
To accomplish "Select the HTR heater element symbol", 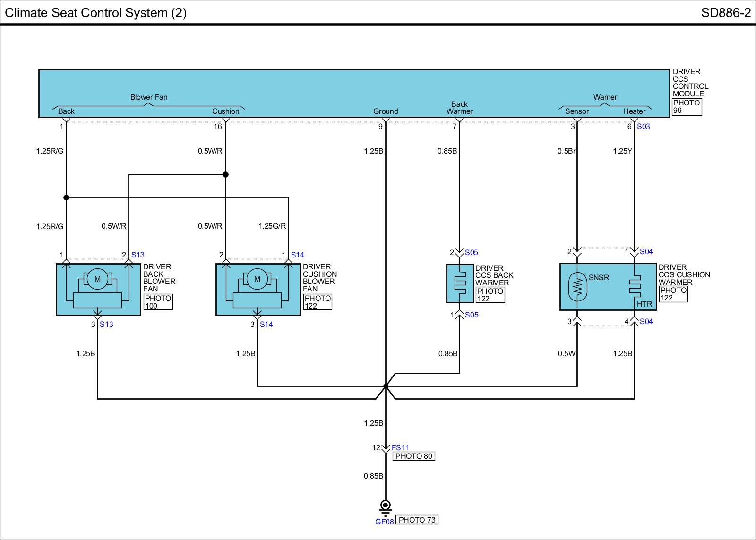I will 634,287.
